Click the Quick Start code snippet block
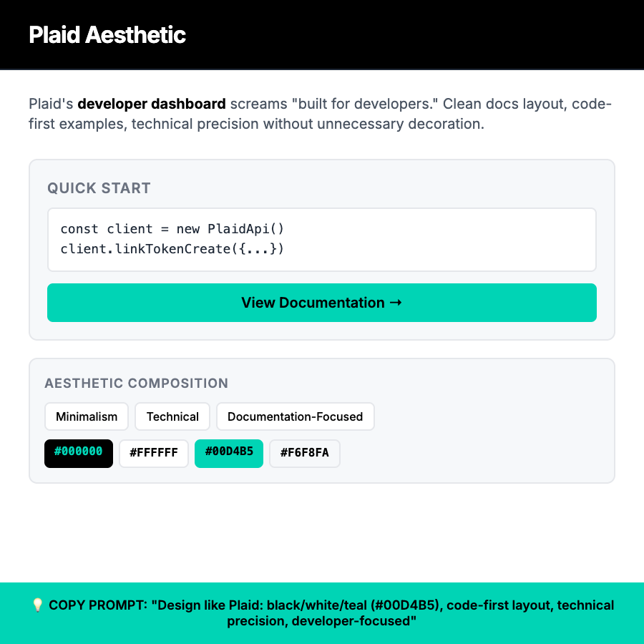This screenshot has height=644, width=644. pyautogui.click(x=321, y=239)
